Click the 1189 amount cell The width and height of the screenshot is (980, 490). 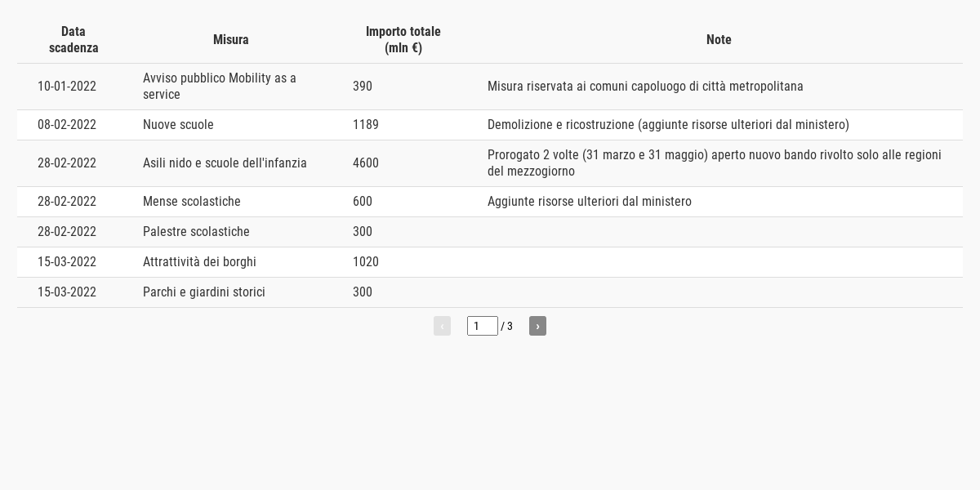tap(366, 125)
